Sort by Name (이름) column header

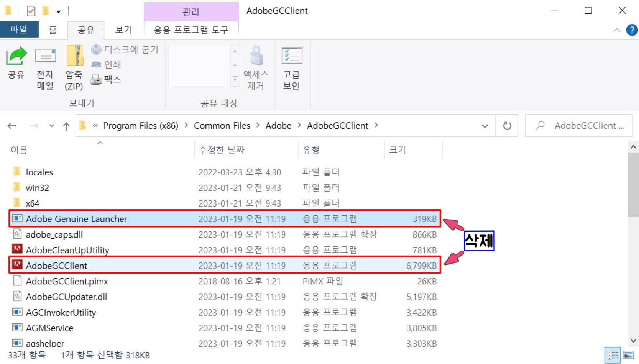19,150
